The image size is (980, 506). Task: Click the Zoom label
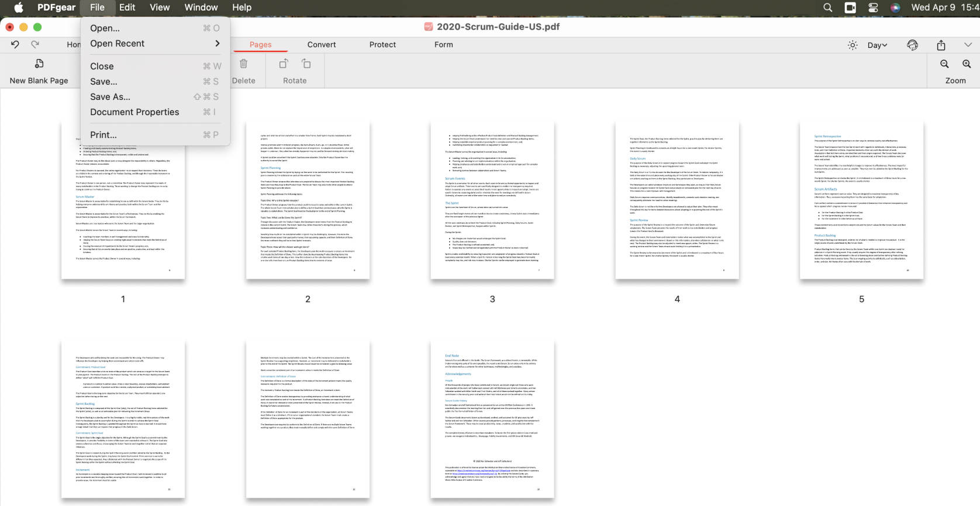pyautogui.click(x=955, y=81)
